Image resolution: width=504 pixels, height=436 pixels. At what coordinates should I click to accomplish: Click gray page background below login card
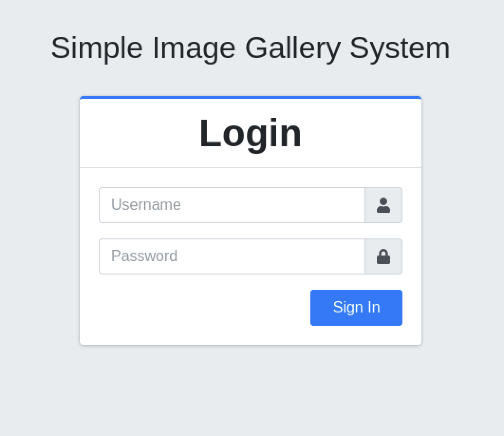[x=251, y=389]
